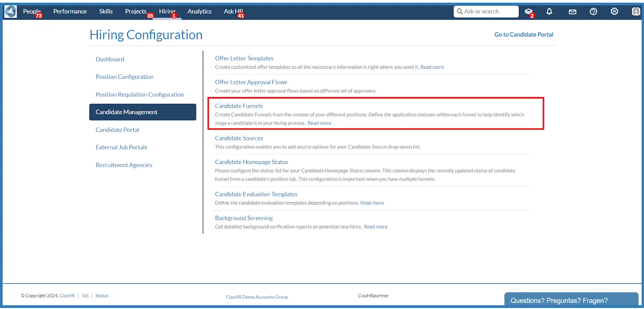Open the stacked layers icon with badge 2

529,12
